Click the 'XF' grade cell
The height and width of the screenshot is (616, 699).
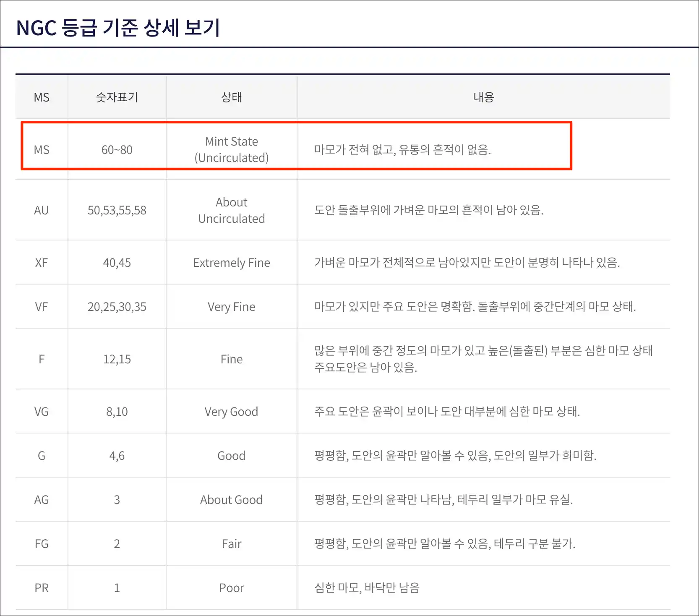tap(42, 263)
